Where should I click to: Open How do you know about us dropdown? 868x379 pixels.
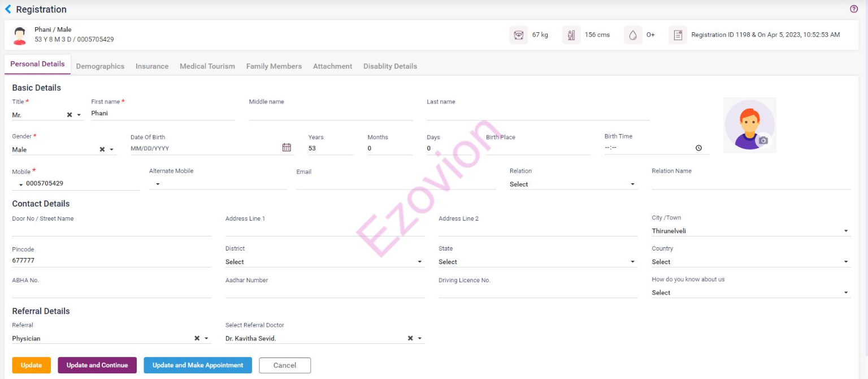tap(752, 292)
